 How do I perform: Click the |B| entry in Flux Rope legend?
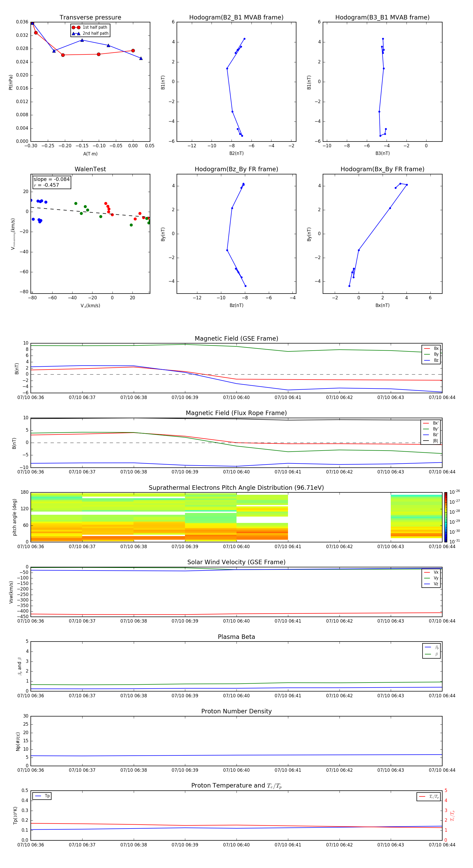tap(431, 441)
